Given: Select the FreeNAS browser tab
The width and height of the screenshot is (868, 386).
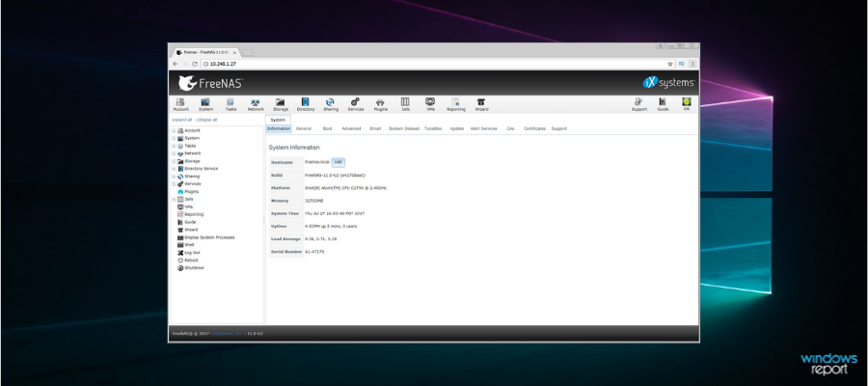Looking at the screenshot, I should (x=206, y=53).
